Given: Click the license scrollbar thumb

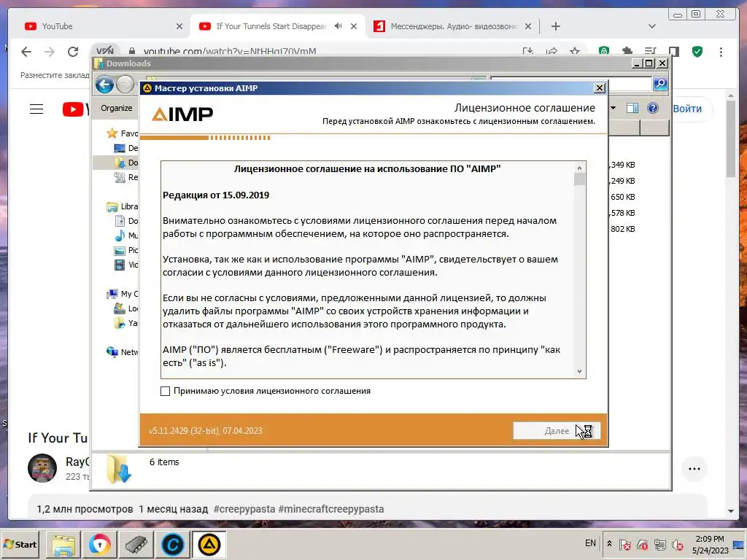Looking at the screenshot, I should (579, 179).
